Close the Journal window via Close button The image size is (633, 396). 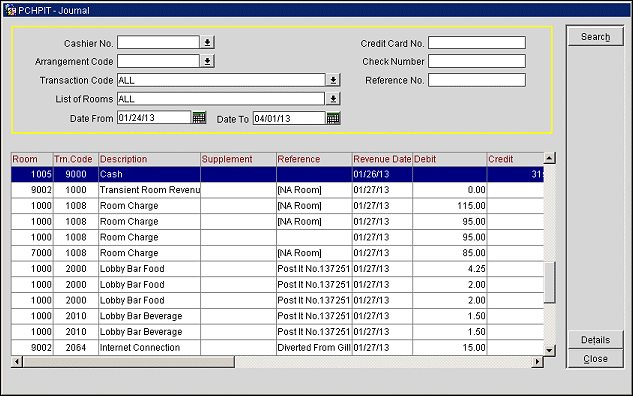click(595, 359)
